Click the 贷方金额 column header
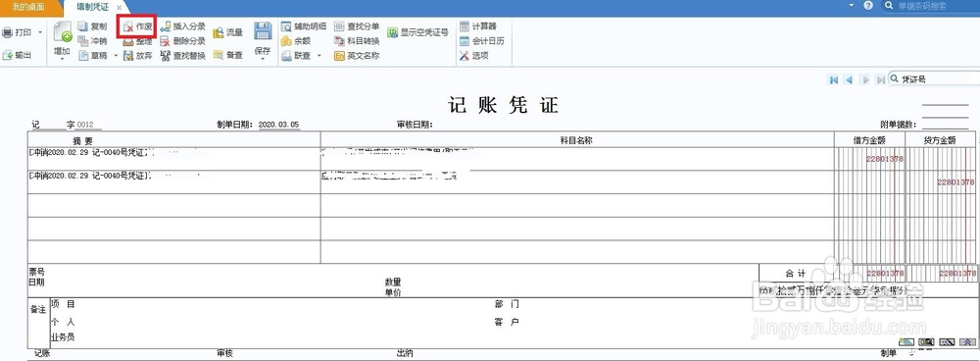This screenshot has height=361, width=980. point(941,141)
